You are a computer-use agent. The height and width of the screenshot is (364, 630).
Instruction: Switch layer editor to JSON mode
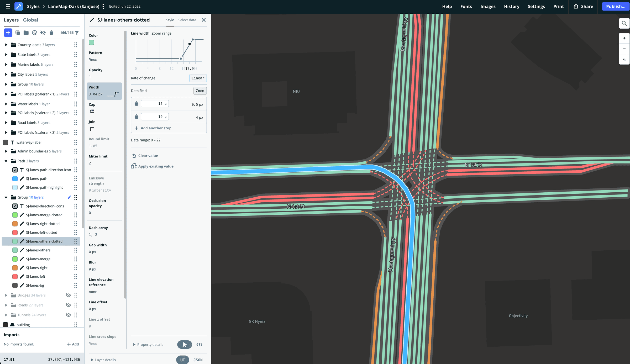point(198,360)
